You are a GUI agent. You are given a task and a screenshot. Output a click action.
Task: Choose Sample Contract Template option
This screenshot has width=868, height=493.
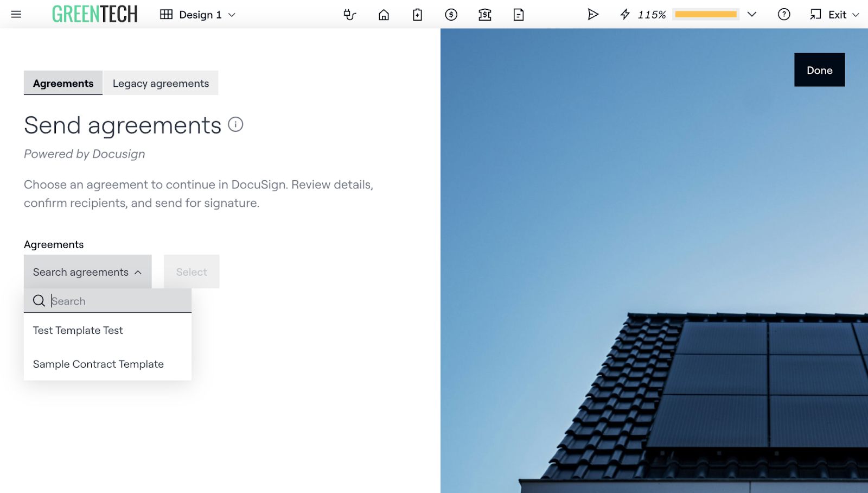point(98,364)
